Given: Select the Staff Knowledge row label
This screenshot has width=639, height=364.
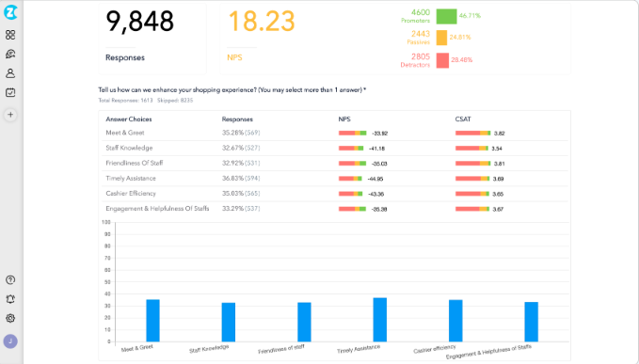Looking at the screenshot, I should 129,148.
